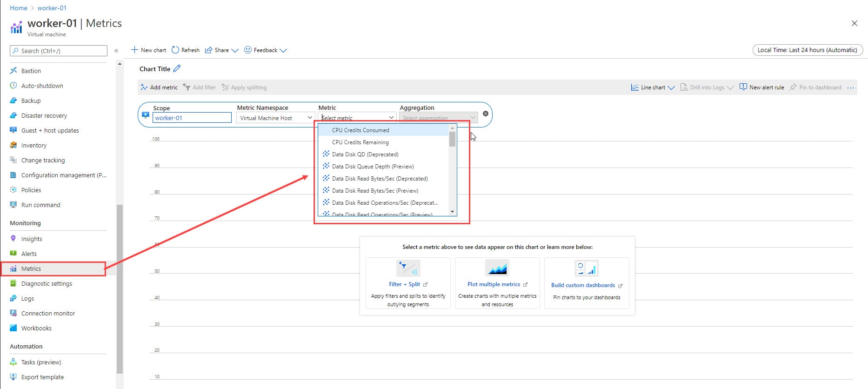
Task: Click the Pin to dashboard pin icon
Action: tap(793, 87)
